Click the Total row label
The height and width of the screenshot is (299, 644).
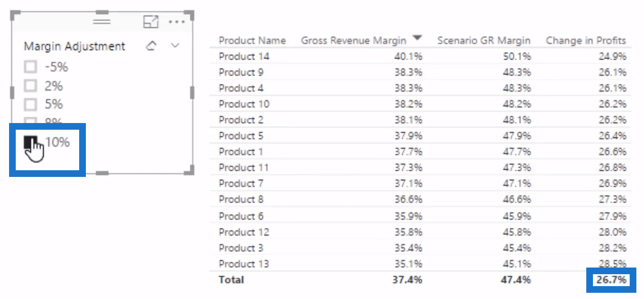[231, 280]
